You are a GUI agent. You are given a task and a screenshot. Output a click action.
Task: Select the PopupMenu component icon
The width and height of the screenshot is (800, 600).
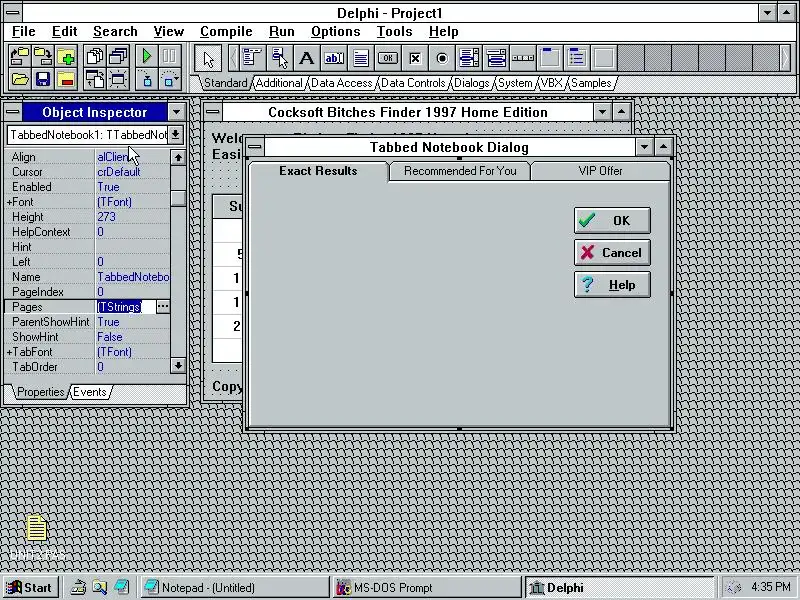(279, 58)
